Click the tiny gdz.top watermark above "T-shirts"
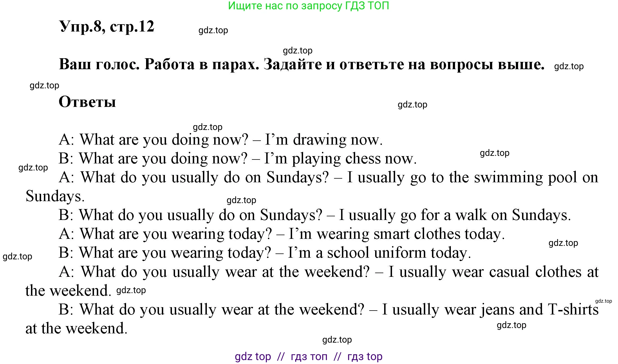Viewport: 618px width, 364px height. pos(603,301)
